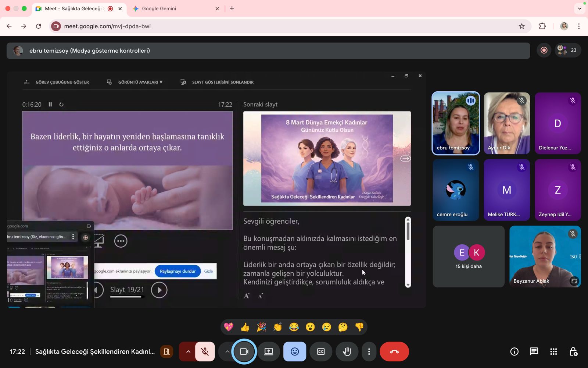Image resolution: width=588 pixels, height=368 pixels.
Task: Switch to the Meet browser tab
Action: pyautogui.click(x=73, y=8)
